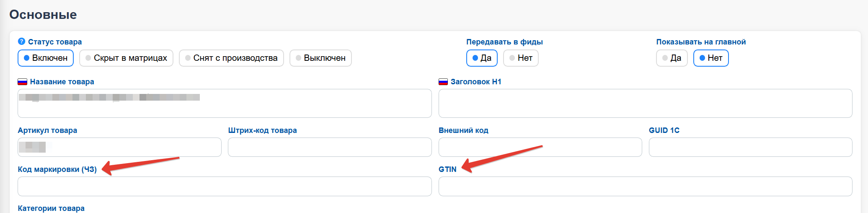
Task: Click the Код маркировки (ЧЗ) input
Action: click(225, 186)
